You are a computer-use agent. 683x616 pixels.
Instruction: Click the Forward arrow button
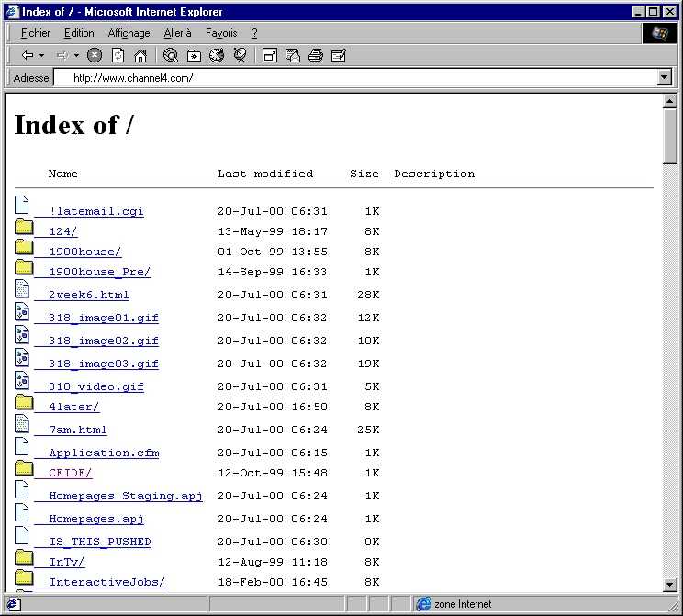[62, 55]
